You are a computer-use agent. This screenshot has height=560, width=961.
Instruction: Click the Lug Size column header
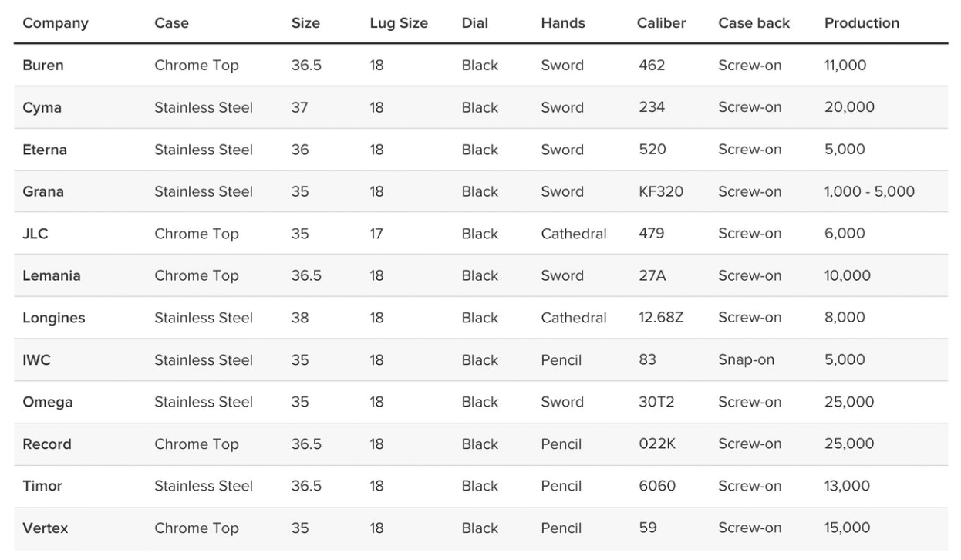tap(398, 23)
